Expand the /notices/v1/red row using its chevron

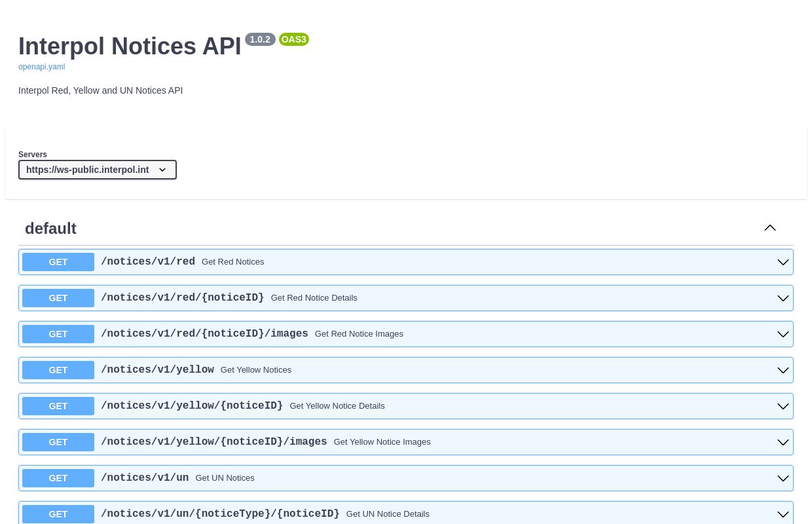click(783, 262)
